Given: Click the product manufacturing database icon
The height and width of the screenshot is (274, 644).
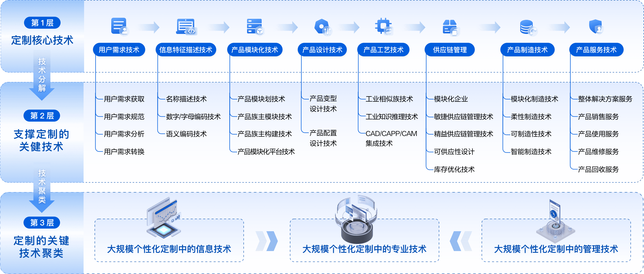Looking at the screenshot, I should click(x=528, y=28).
